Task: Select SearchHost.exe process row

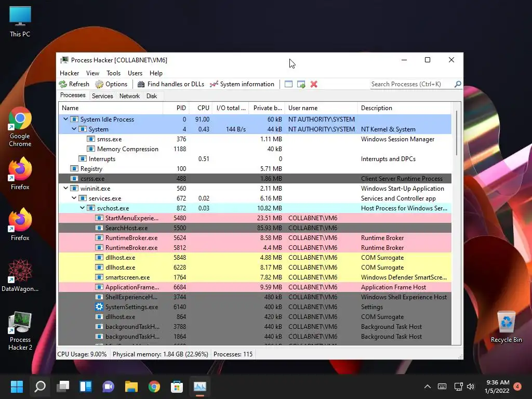Action: tap(255, 228)
